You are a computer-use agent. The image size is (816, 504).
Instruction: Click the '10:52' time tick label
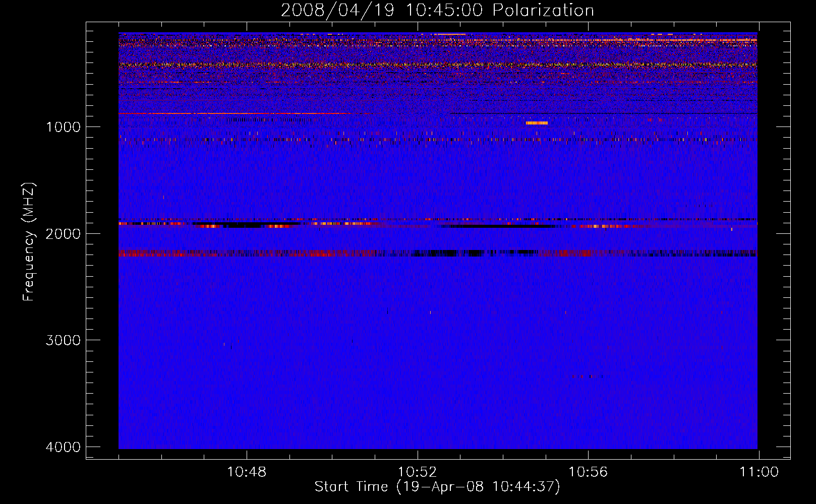[417, 472]
